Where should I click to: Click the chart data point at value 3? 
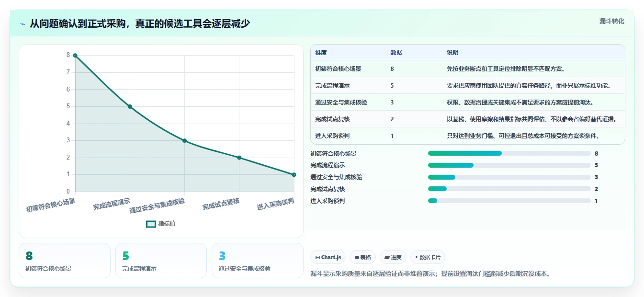click(x=184, y=140)
